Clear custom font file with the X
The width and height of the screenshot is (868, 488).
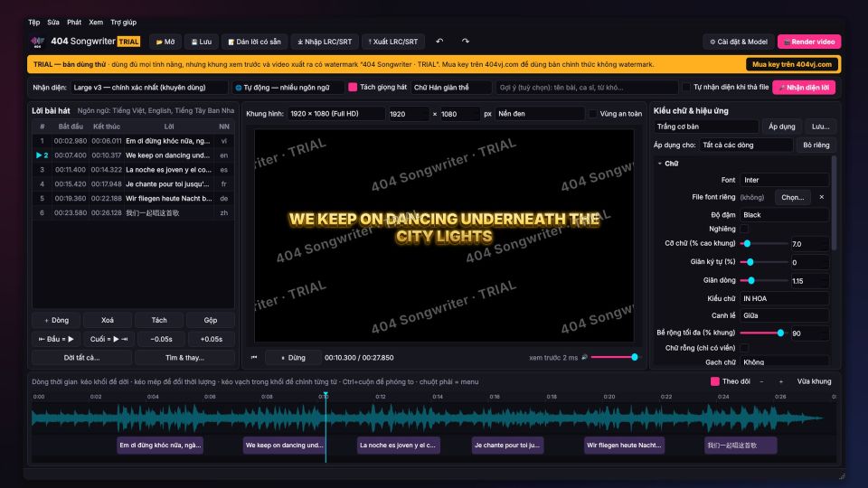[822, 197]
